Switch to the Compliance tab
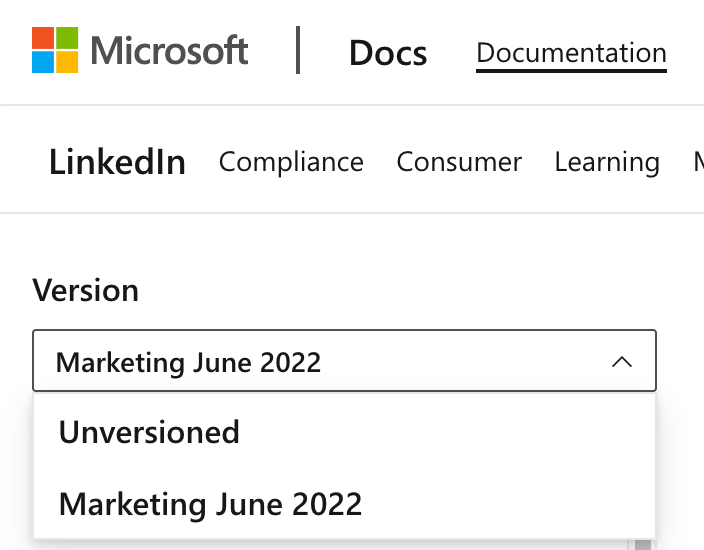Viewport: 704px width, 550px height. point(291,162)
